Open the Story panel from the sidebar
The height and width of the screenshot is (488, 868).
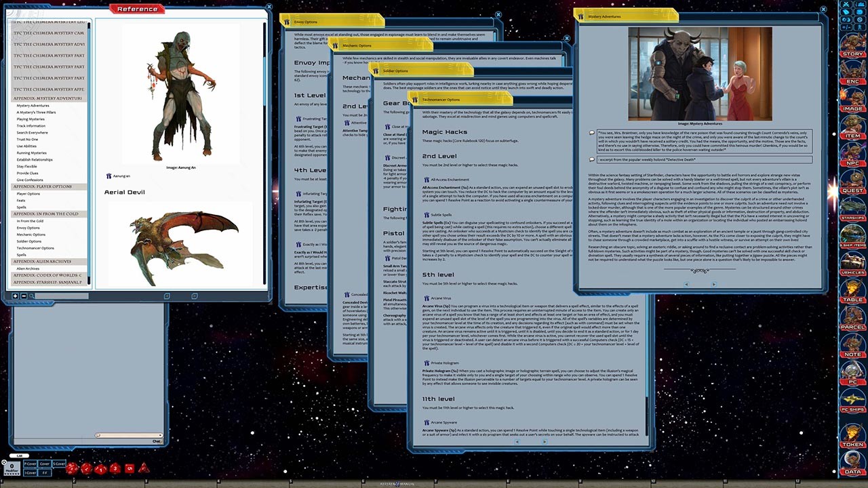click(x=853, y=52)
